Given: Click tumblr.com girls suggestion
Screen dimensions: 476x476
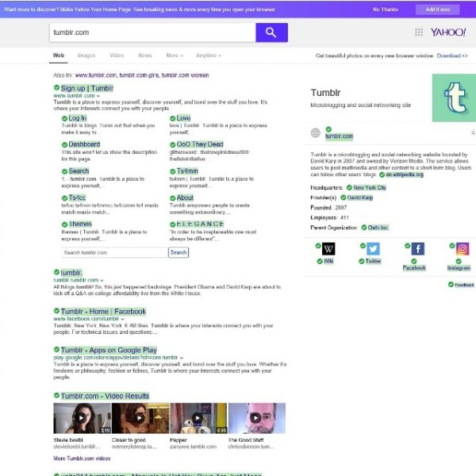Looking at the screenshot, I should click(x=139, y=75).
